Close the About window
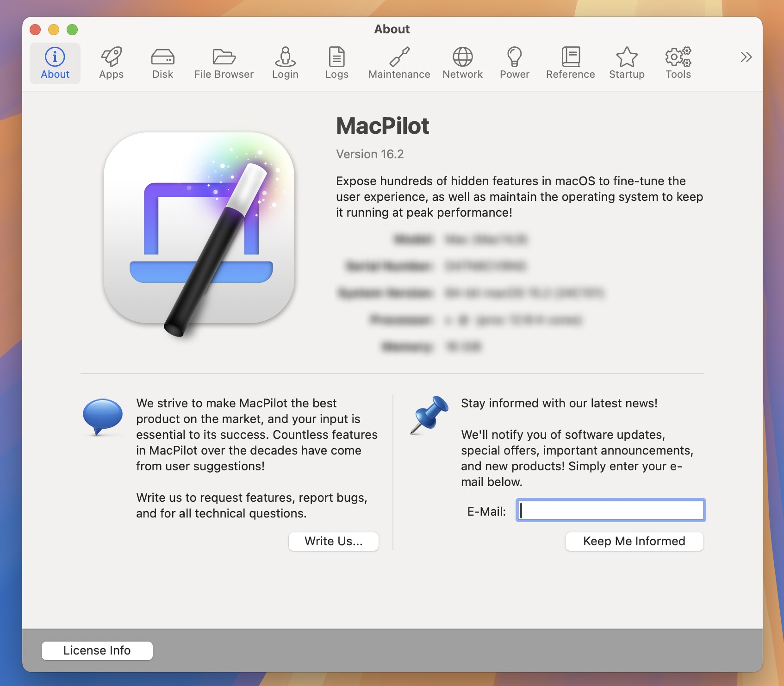The width and height of the screenshot is (784, 686). [35, 30]
